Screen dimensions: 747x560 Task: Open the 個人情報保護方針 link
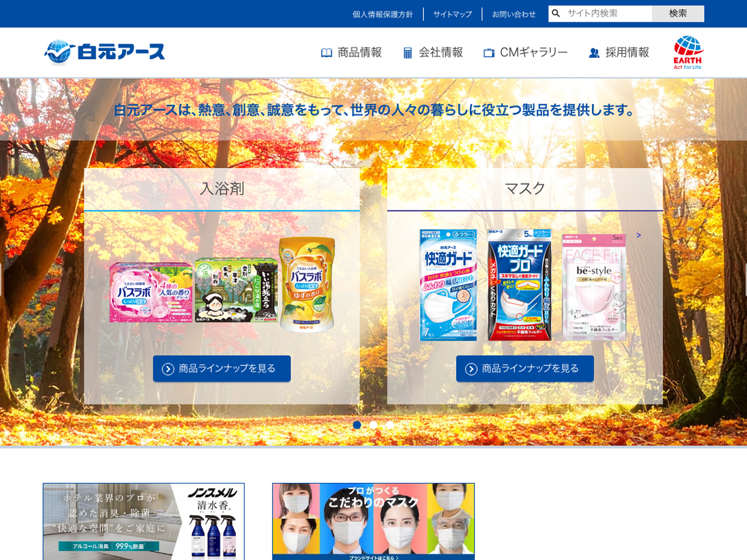[x=383, y=14]
